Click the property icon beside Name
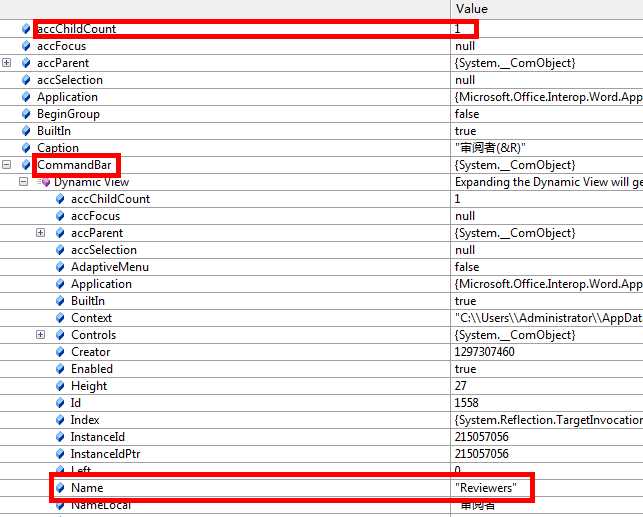The height and width of the screenshot is (517, 643). (60, 488)
